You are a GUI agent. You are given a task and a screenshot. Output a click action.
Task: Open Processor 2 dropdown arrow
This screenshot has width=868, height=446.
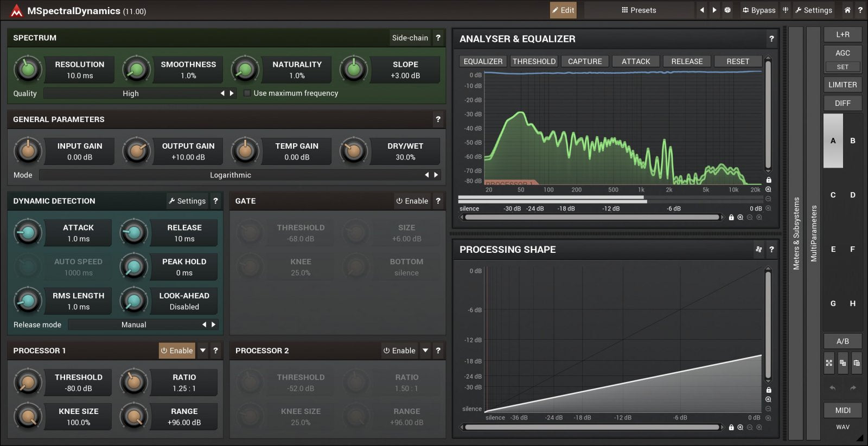tap(425, 351)
